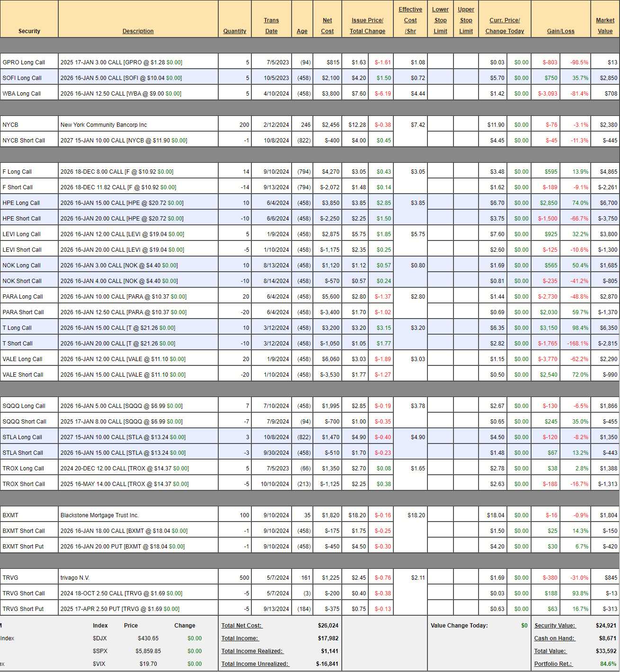This screenshot has height=672, width=620.
Task: Select the Net Cost column header
Action: click(x=327, y=26)
